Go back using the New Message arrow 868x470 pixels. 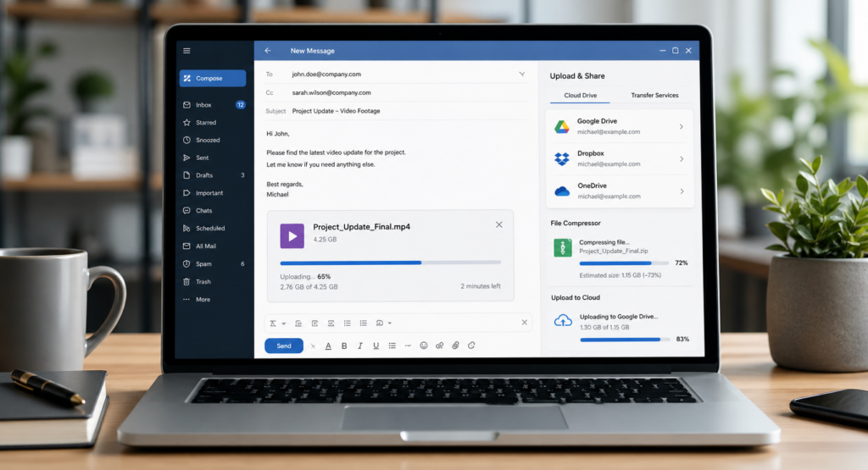(x=268, y=50)
